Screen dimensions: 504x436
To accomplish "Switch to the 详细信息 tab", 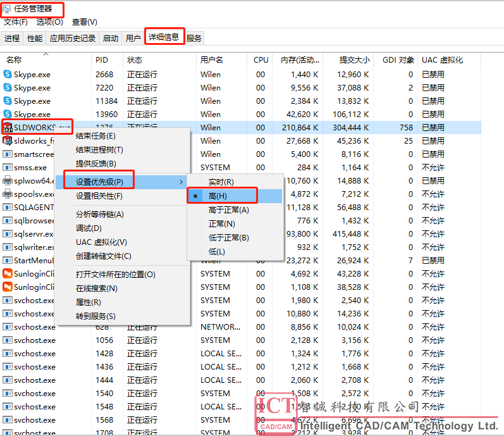I will point(164,37).
